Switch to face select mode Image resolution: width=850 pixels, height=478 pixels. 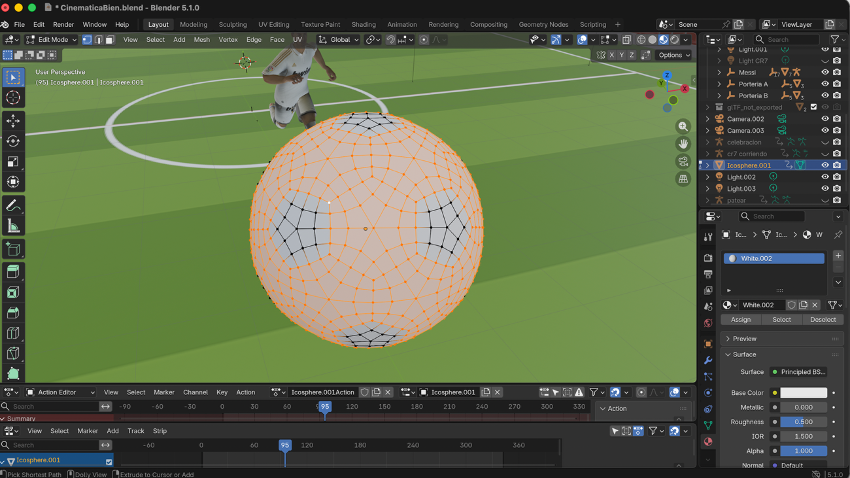click(x=110, y=40)
